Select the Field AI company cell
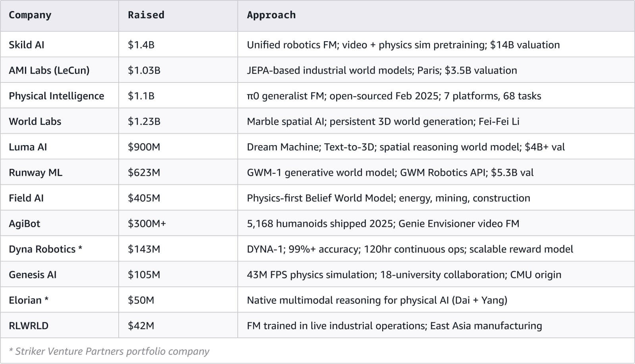The height and width of the screenshot is (364, 635). pyautogui.click(x=26, y=198)
